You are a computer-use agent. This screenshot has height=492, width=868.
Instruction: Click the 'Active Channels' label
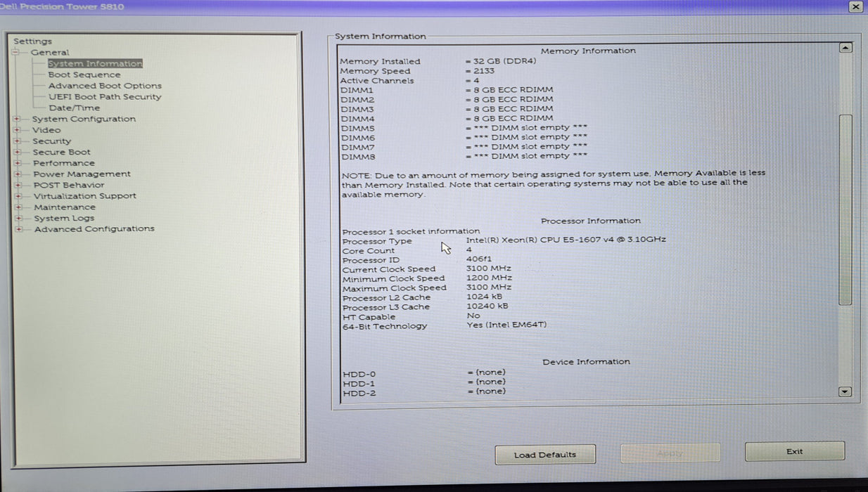pyautogui.click(x=377, y=81)
